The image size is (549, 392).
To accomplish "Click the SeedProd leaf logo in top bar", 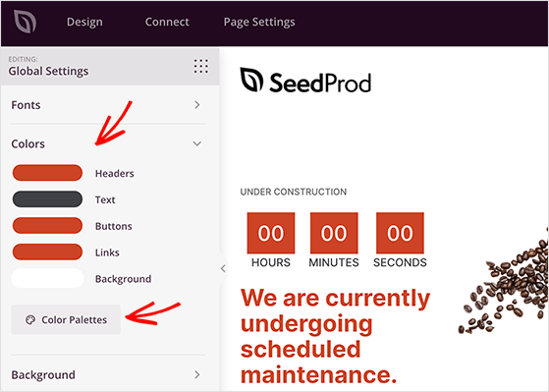I will 25,22.
